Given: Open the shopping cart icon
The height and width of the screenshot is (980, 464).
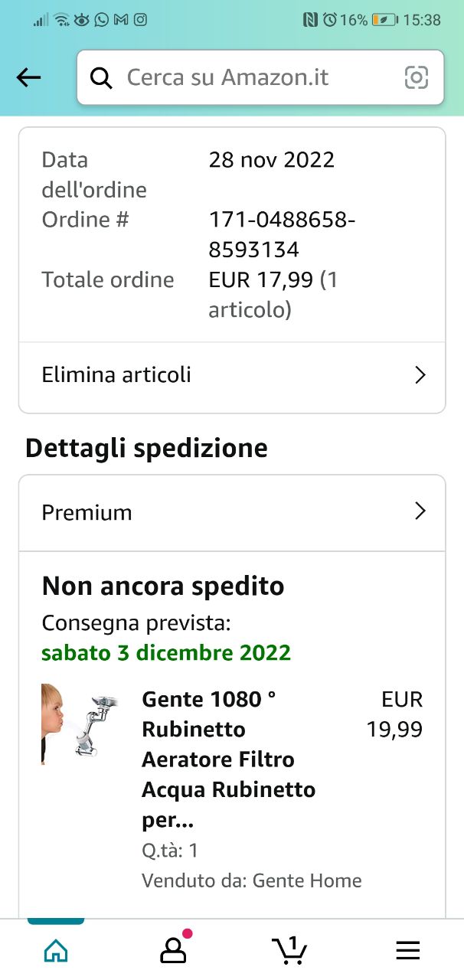Looking at the screenshot, I should (289, 949).
